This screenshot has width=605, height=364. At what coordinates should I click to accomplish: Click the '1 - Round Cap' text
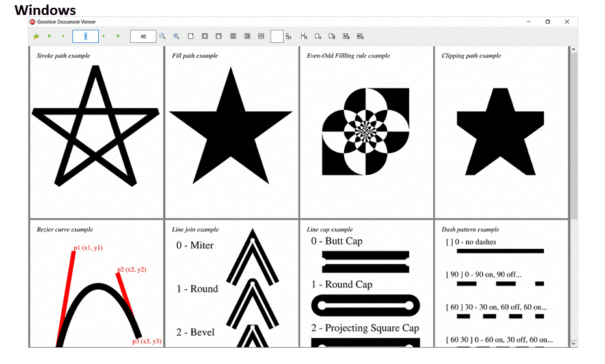pyautogui.click(x=342, y=285)
